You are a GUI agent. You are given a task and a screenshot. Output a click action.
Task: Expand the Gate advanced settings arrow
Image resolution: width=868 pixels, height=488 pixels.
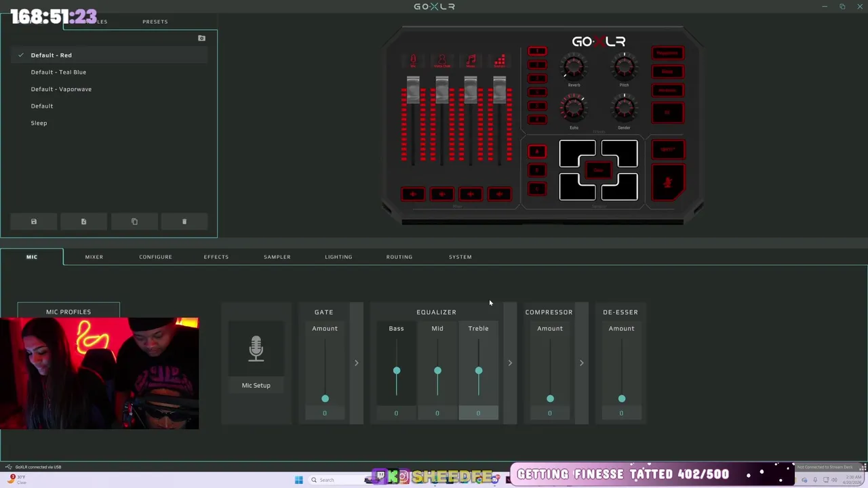tap(356, 363)
